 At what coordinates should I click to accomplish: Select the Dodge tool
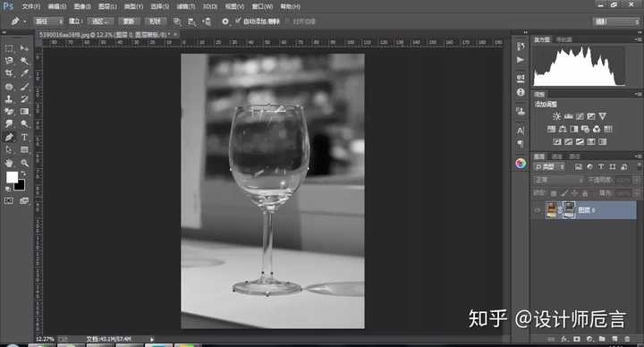click(x=24, y=124)
